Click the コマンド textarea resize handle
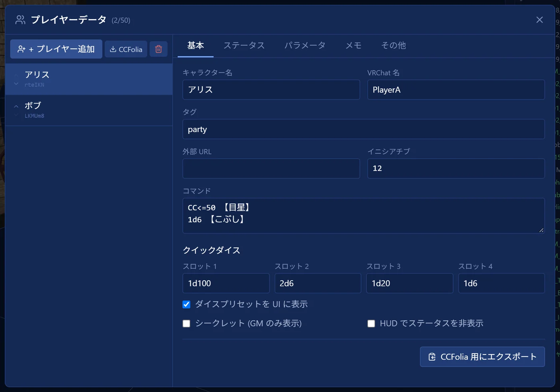Viewport: 560px width, 392px height. click(x=541, y=230)
